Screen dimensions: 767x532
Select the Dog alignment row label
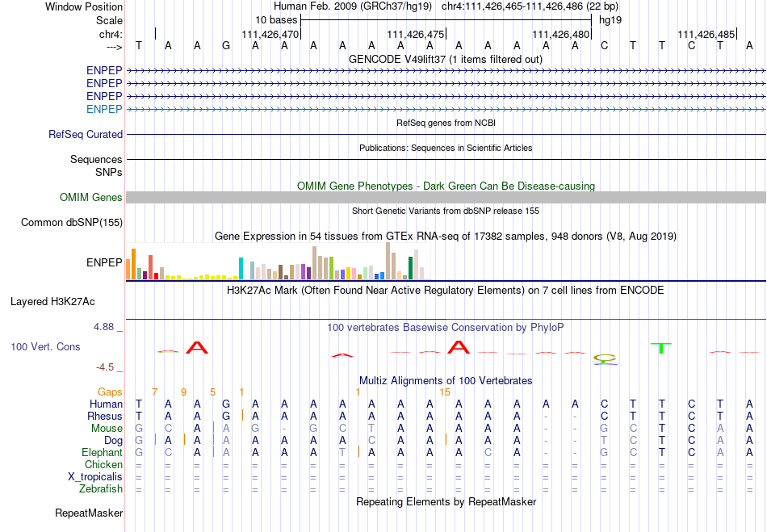114,441
